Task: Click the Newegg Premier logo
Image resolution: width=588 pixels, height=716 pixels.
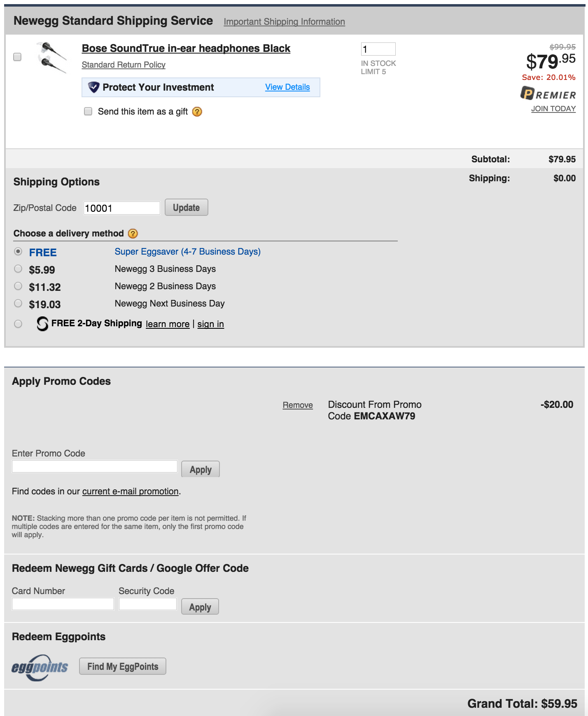Action: coord(548,94)
